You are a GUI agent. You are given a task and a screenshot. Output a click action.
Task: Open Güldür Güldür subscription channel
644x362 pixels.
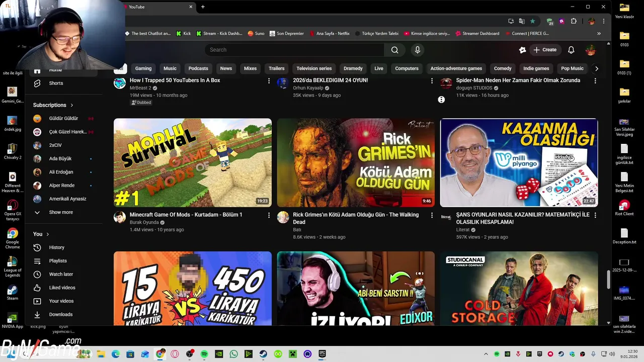(x=64, y=119)
